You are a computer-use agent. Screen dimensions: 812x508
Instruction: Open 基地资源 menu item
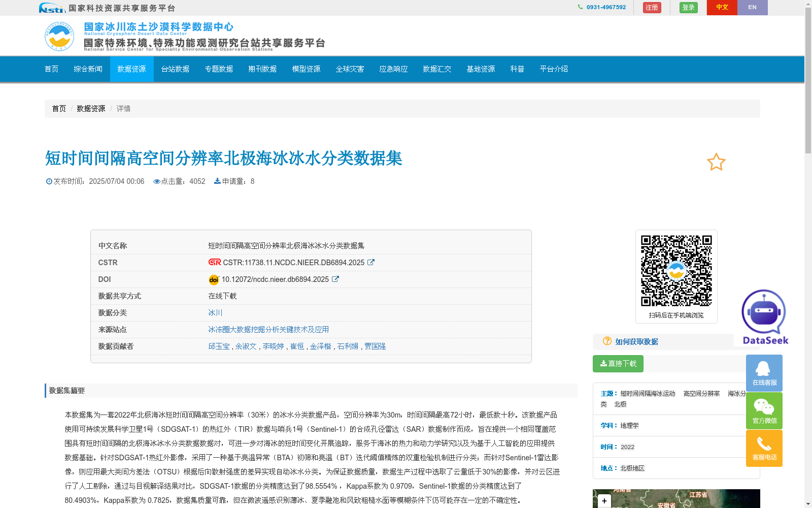tap(481, 69)
